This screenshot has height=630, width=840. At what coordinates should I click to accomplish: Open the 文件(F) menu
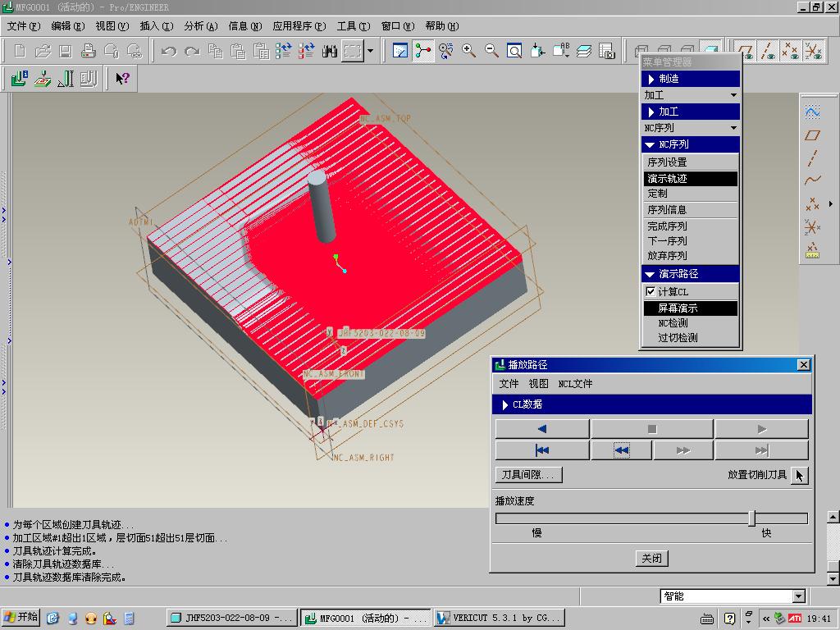tap(24, 25)
